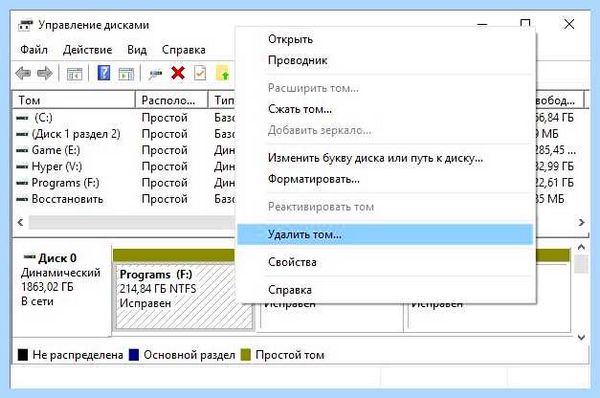This screenshot has width=600, height=398.
Task: Click the Disk Management title bar icon
Action: click(25, 26)
